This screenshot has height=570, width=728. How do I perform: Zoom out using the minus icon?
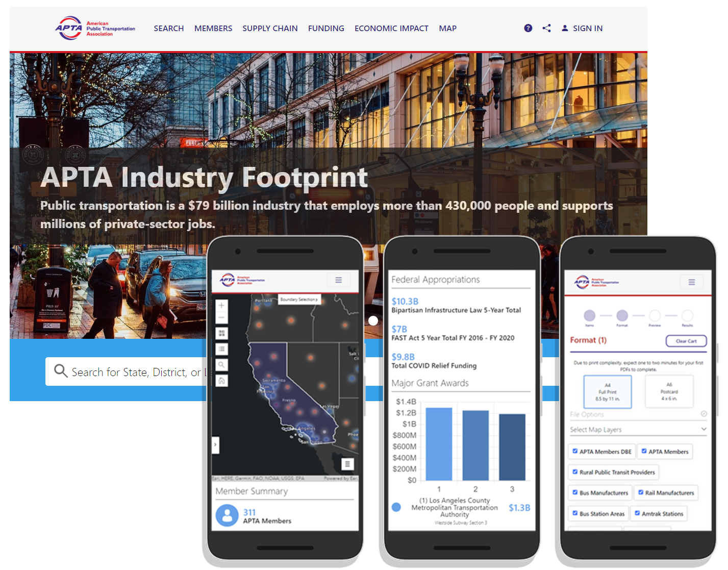[221, 317]
